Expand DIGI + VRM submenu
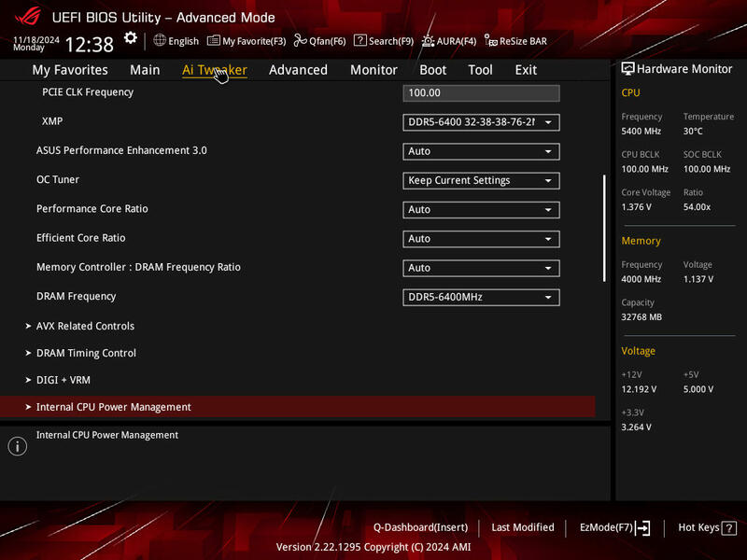747x560 pixels. (x=63, y=380)
